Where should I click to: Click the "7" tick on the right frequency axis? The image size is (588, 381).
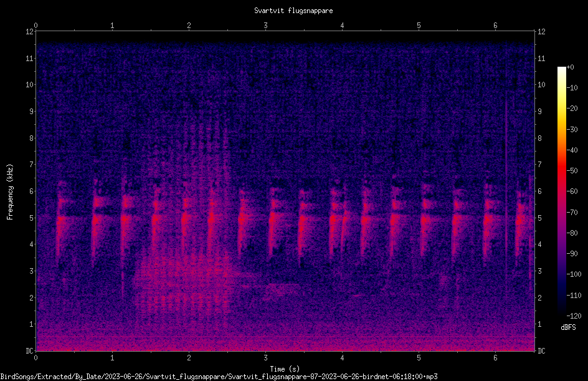(539, 165)
